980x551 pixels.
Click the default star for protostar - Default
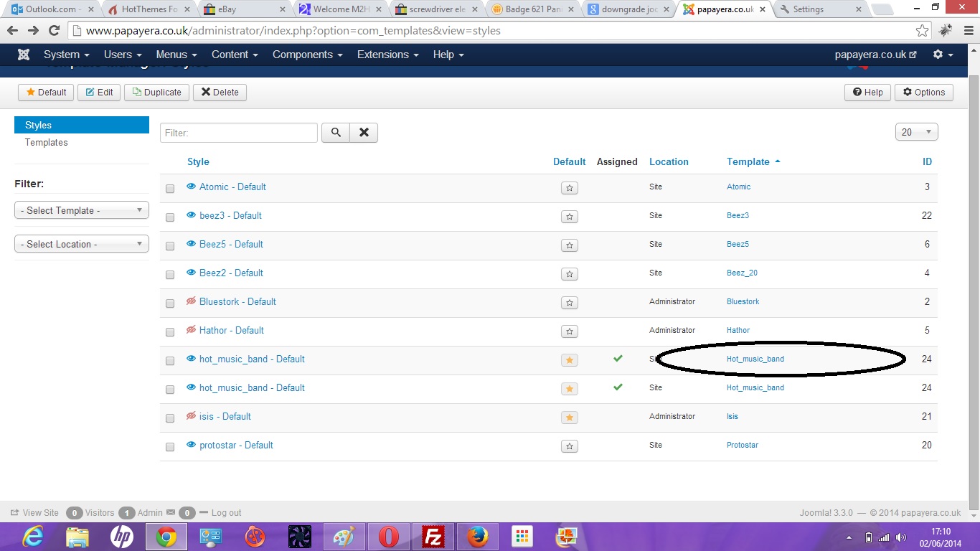pyautogui.click(x=570, y=446)
